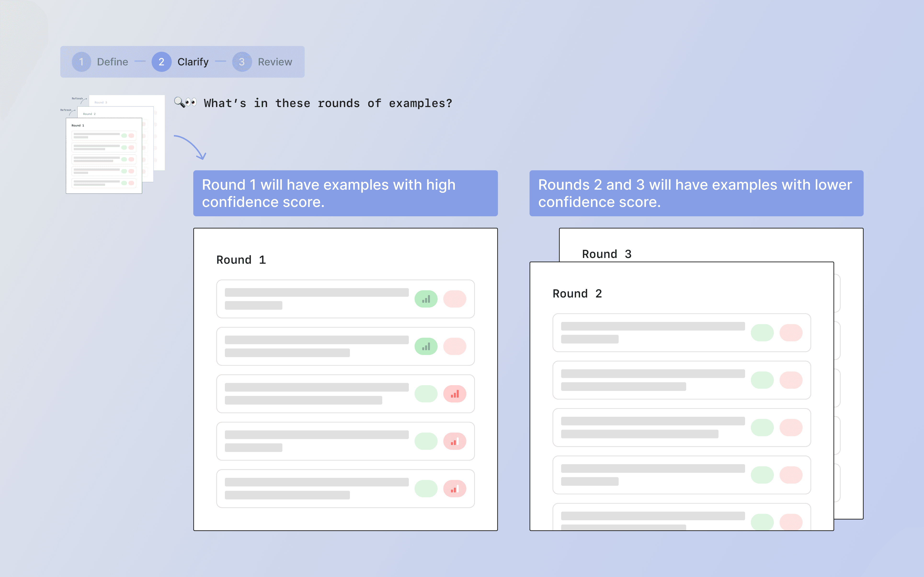Toggle the green pill in Round 2 fourth row

pos(762,475)
